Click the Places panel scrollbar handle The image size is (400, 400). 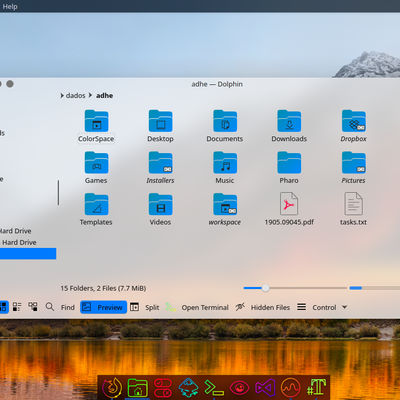coord(58,193)
